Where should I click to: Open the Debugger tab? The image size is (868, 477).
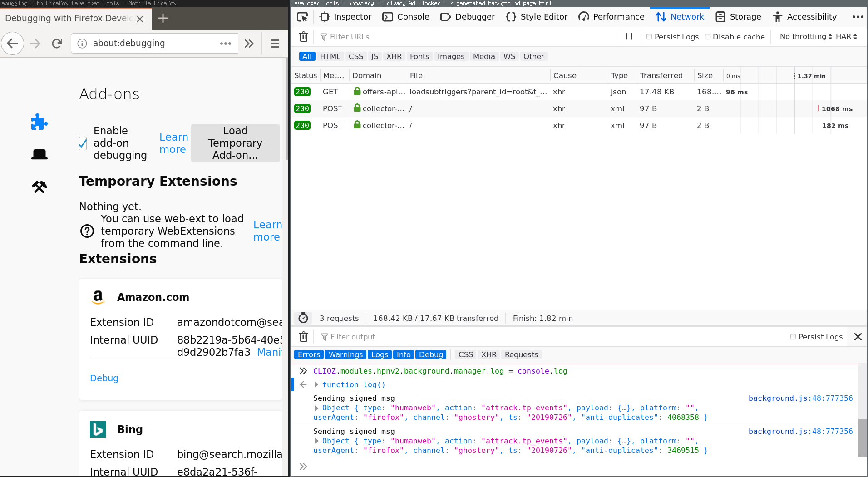point(468,17)
